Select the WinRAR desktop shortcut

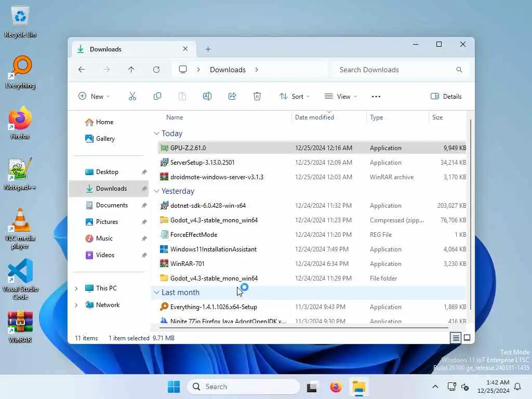[x=20, y=327]
